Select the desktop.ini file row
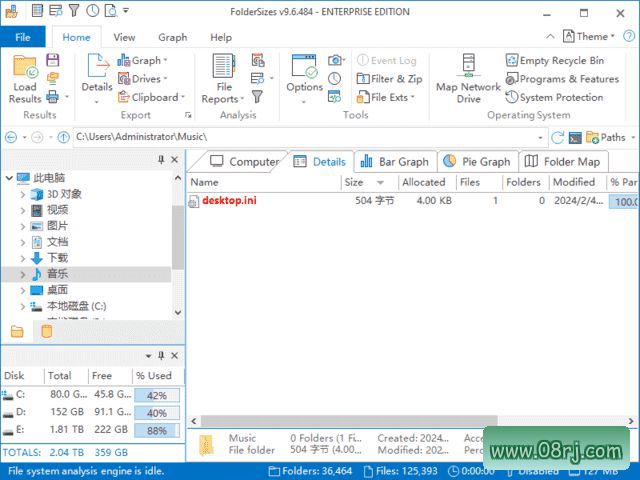This screenshot has height=480, width=640. coord(413,200)
